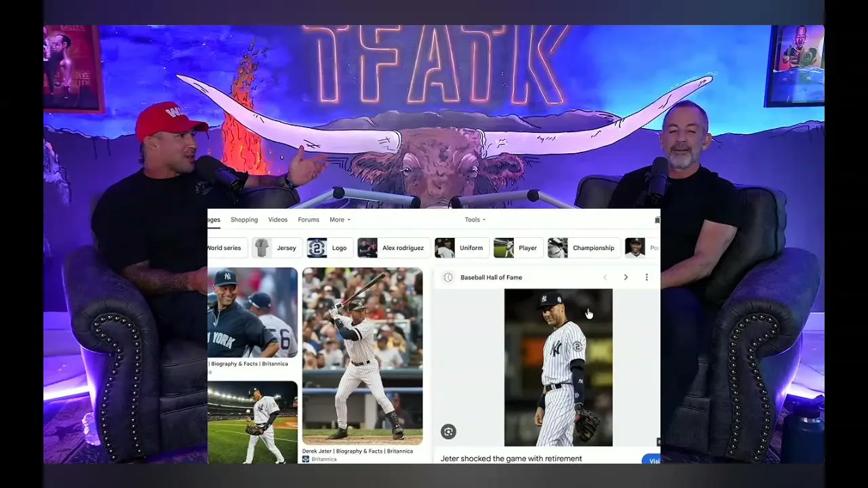Apply the Championship filter chip
Screen dimensions: 868x488
coord(583,248)
